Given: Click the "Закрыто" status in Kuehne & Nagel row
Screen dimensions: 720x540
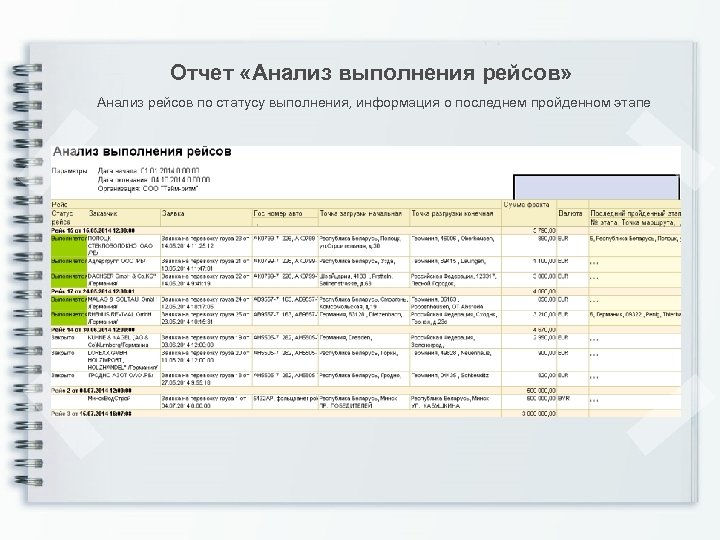Looking at the screenshot, I should tap(69, 341).
